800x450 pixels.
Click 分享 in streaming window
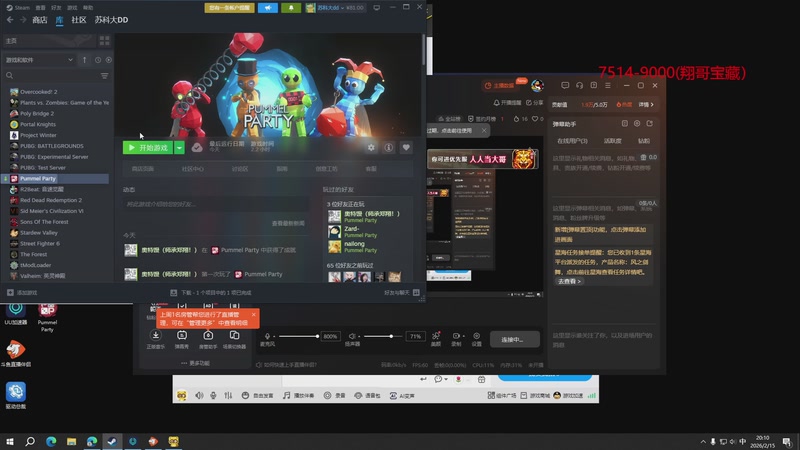535,103
